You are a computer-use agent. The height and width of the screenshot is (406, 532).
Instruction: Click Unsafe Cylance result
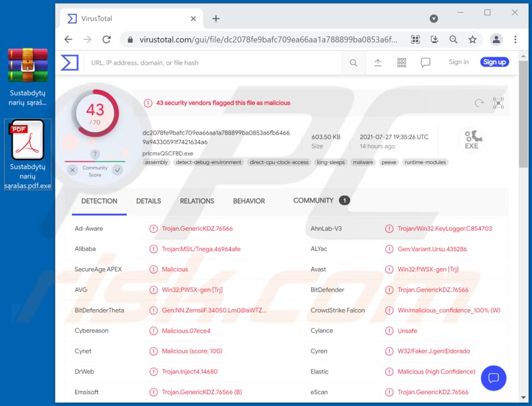pyautogui.click(x=407, y=331)
